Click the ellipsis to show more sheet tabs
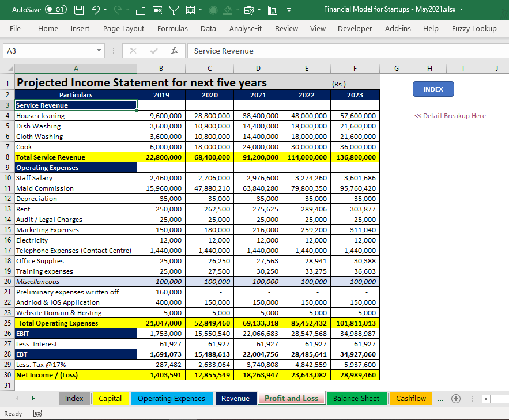The width and height of the screenshot is (509, 420). pyautogui.click(x=440, y=399)
